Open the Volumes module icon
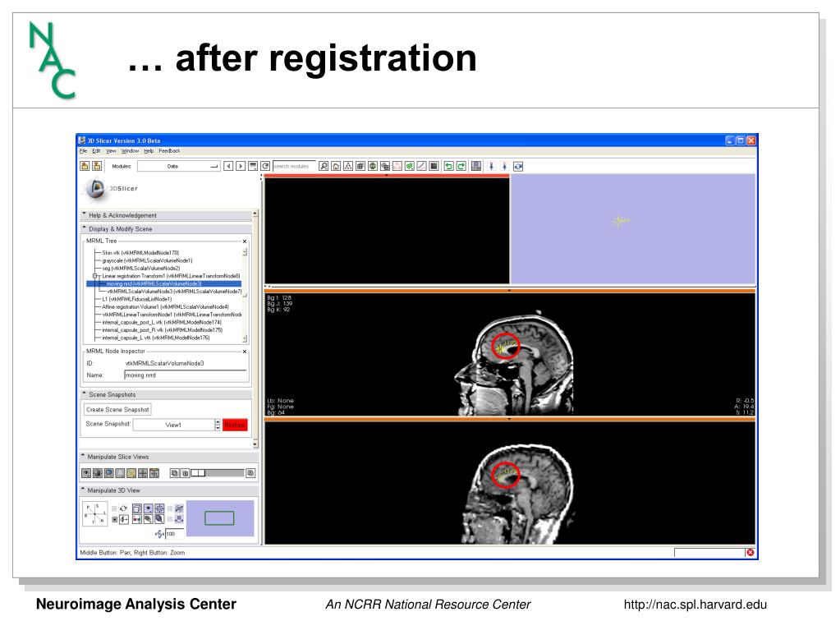The height and width of the screenshot is (630, 840). point(360,166)
